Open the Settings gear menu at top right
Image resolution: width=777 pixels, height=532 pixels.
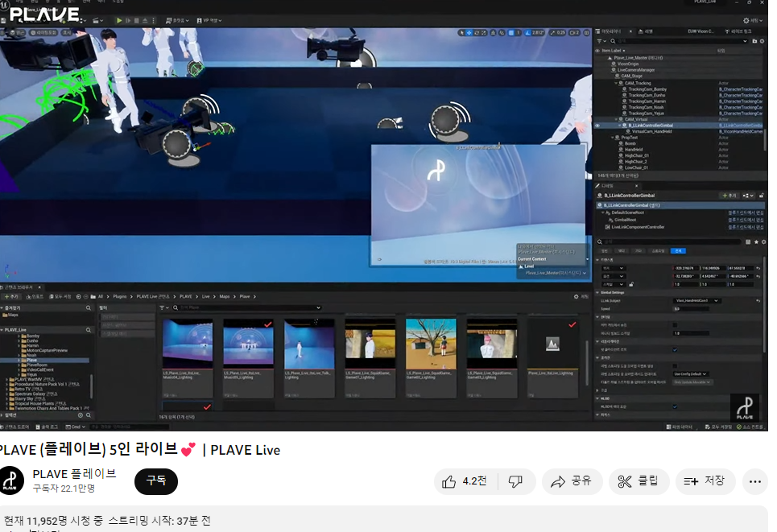752,20
